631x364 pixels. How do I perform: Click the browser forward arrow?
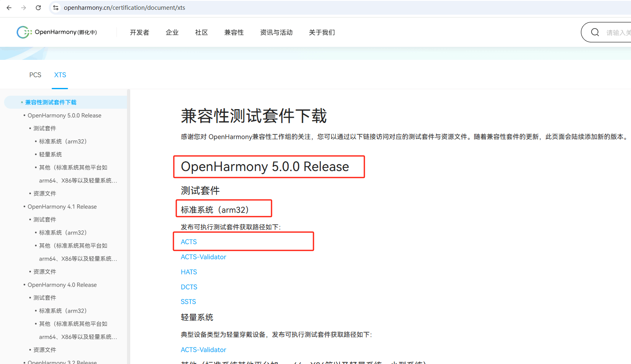[24, 8]
